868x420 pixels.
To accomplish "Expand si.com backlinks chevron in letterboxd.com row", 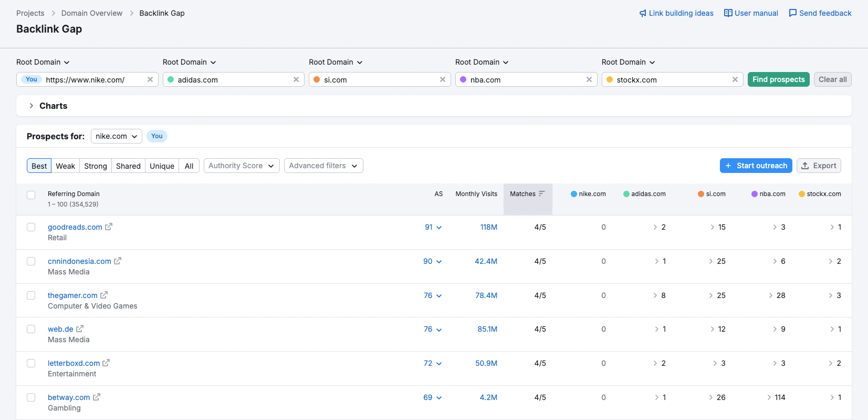I will coord(715,363).
